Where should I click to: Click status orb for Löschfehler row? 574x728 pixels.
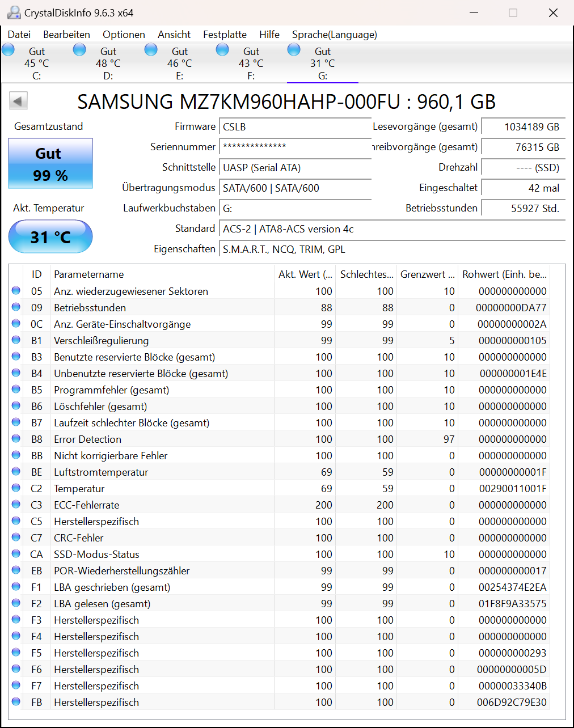16,406
